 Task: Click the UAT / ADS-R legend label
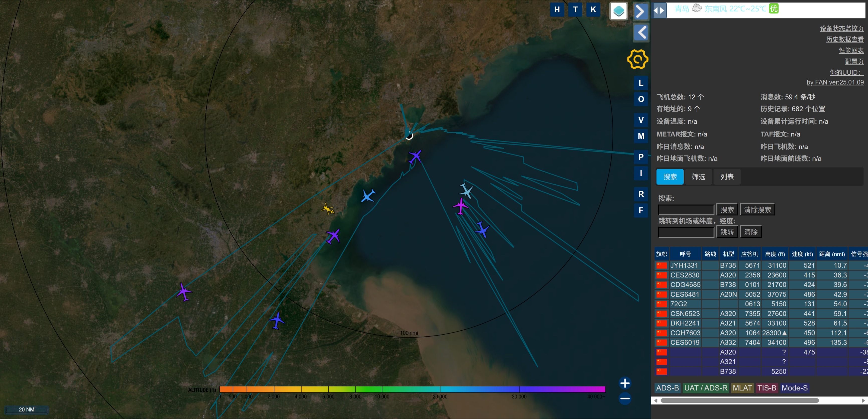pyautogui.click(x=706, y=388)
